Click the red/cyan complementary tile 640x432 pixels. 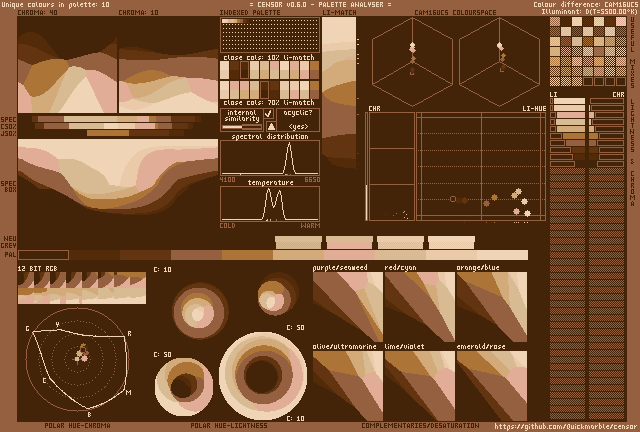pos(420,307)
